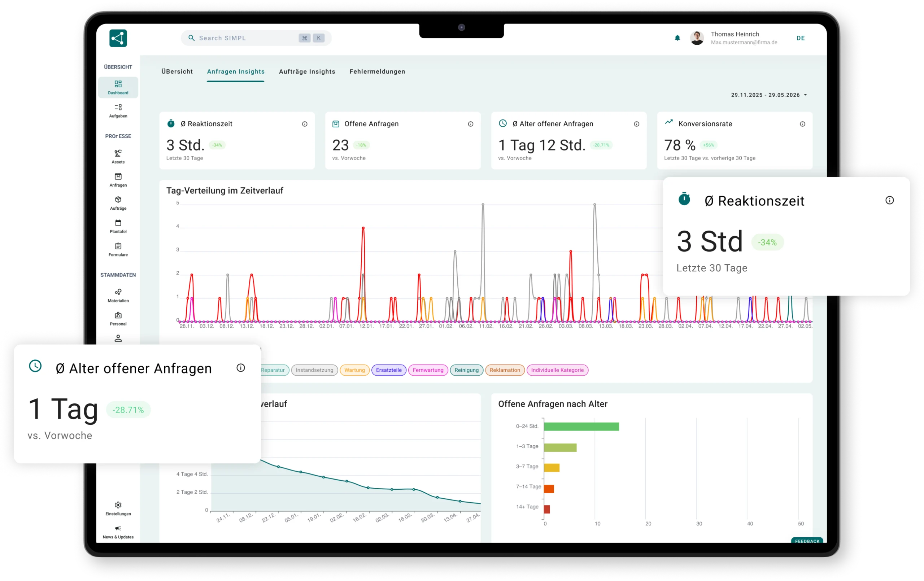Expand the date range dropdown
Image resolution: width=924 pixels, height=581 pixels.
(769, 95)
